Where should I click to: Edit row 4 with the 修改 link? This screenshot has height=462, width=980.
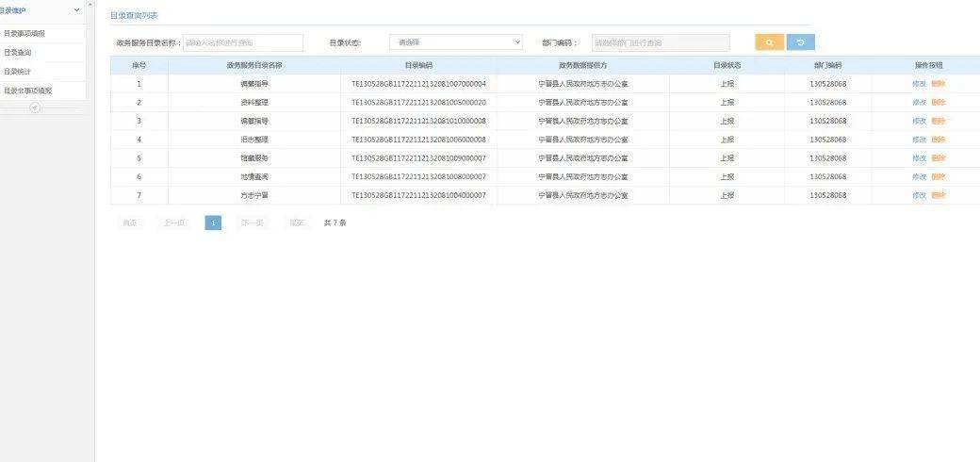919,140
